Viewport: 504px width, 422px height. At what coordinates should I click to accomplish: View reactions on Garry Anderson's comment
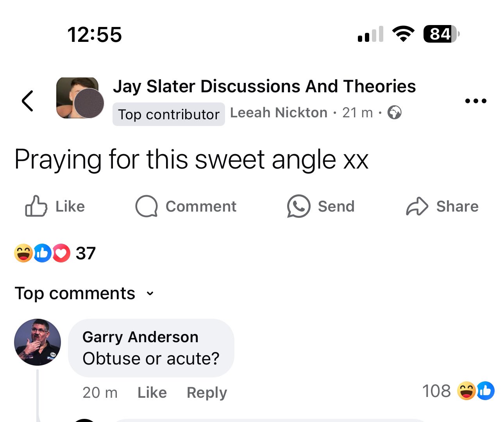(x=475, y=391)
